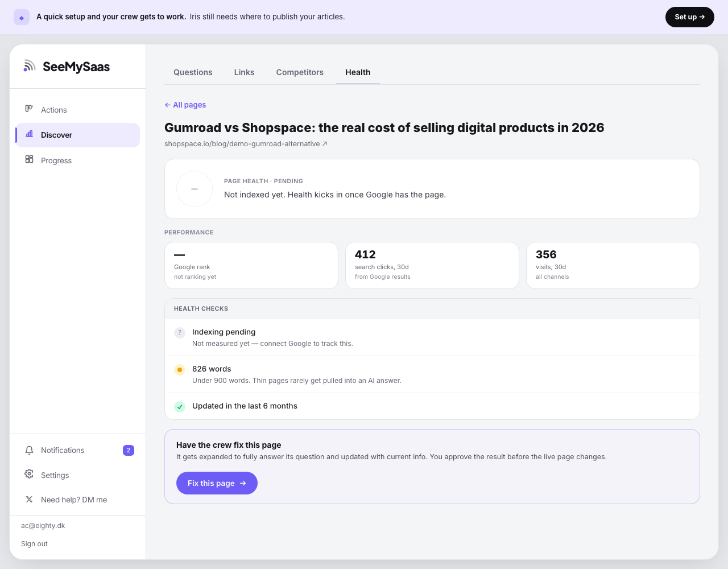This screenshot has width=728, height=569.
Task: Click the SeeMySaas signal logo icon
Action: pos(30,66)
